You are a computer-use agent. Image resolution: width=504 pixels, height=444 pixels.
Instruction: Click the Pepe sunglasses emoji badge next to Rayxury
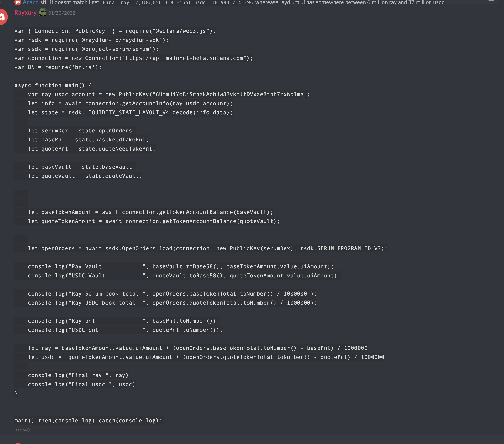point(42,13)
